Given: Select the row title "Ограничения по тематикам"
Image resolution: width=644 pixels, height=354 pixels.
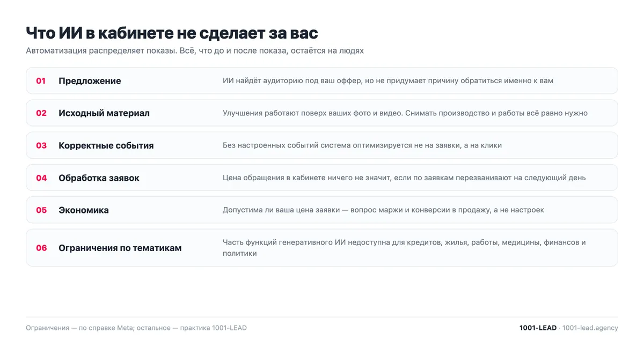Looking at the screenshot, I should pyautogui.click(x=120, y=248).
